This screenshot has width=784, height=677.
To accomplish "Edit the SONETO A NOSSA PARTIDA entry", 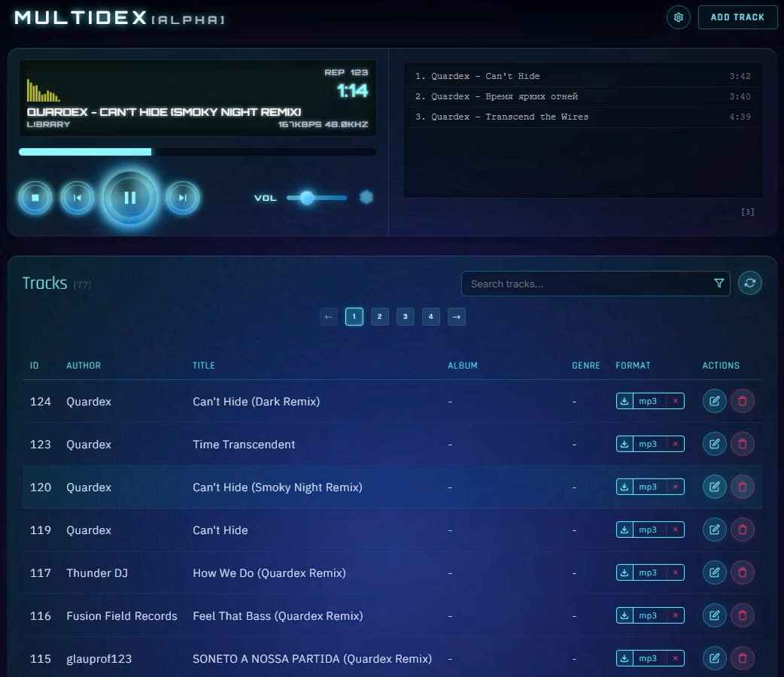I will point(714,658).
